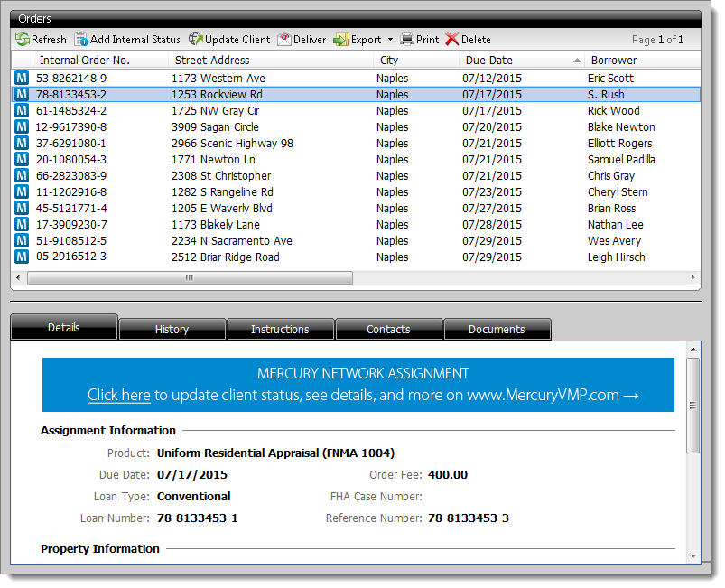
Task: Sort by the Due Date column header
Action: tap(522, 61)
